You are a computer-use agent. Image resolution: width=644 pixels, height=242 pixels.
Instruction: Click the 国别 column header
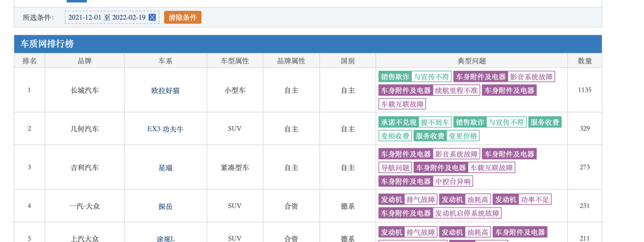pyautogui.click(x=348, y=61)
